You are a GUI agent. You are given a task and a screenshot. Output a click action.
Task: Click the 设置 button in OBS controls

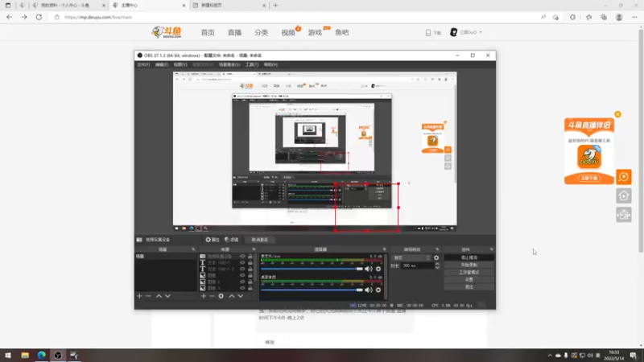pyautogui.click(x=469, y=279)
